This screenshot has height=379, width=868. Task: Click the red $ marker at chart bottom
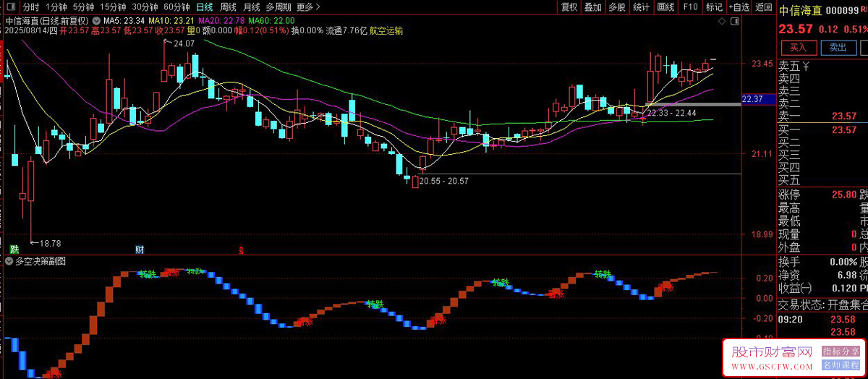pyautogui.click(x=241, y=250)
